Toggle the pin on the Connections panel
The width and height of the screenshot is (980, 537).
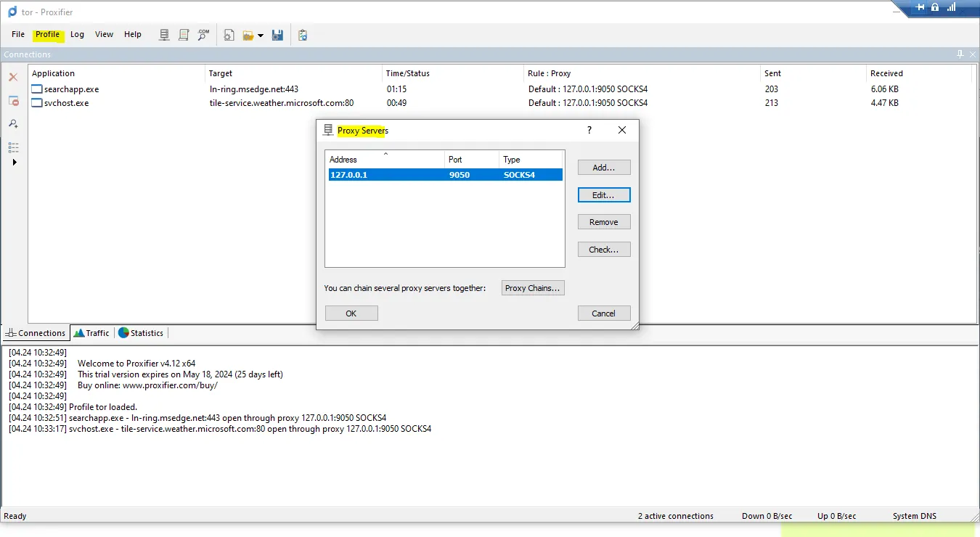[960, 54]
